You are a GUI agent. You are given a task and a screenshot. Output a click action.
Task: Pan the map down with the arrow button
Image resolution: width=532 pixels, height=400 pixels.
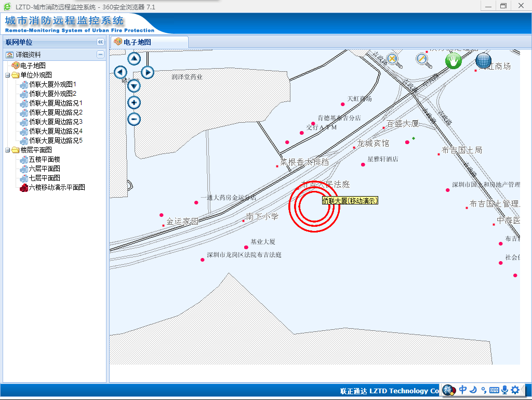tap(134, 86)
